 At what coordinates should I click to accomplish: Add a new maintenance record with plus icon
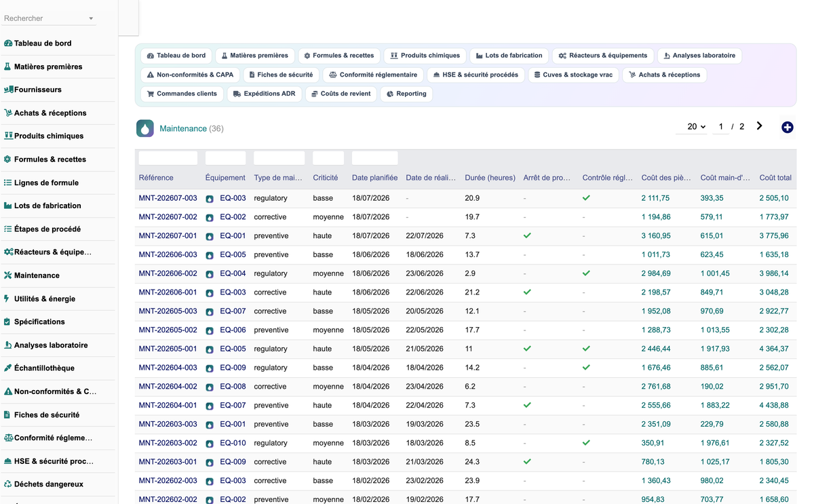pyautogui.click(x=788, y=128)
